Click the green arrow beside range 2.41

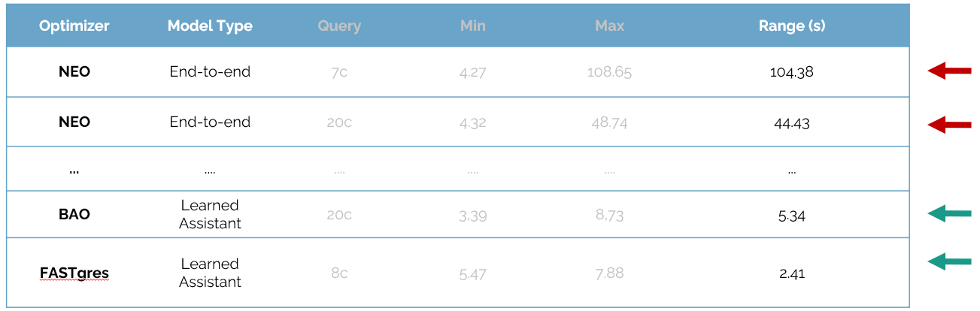[949, 261]
